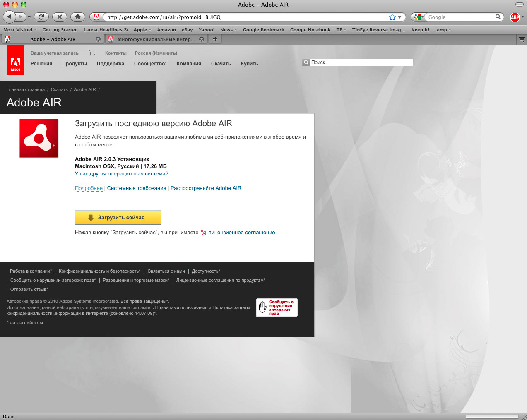This screenshot has width=527, height=420.
Task: Close the Многофункциональные интер... tab
Action: (x=202, y=39)
